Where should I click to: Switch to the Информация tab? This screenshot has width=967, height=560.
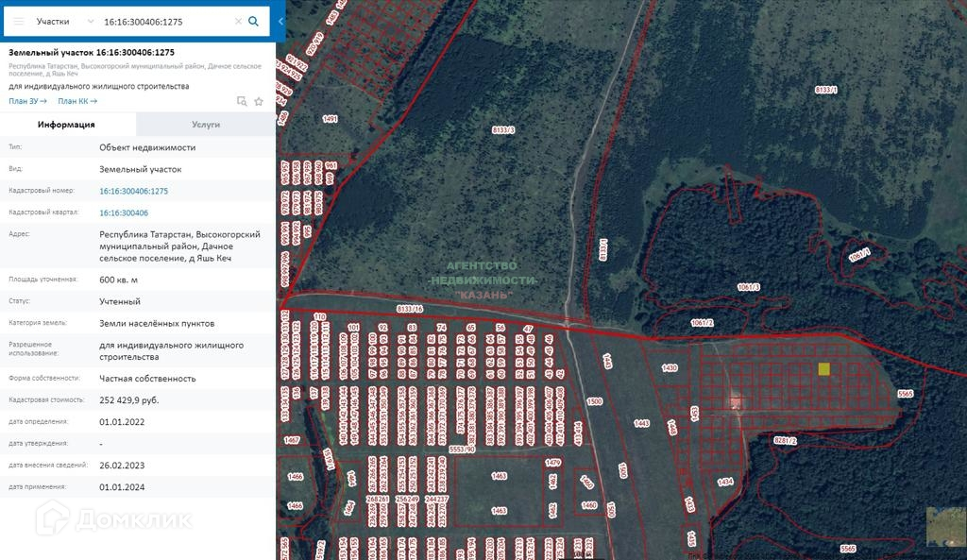pyautogui.click(x=67, y=125)
